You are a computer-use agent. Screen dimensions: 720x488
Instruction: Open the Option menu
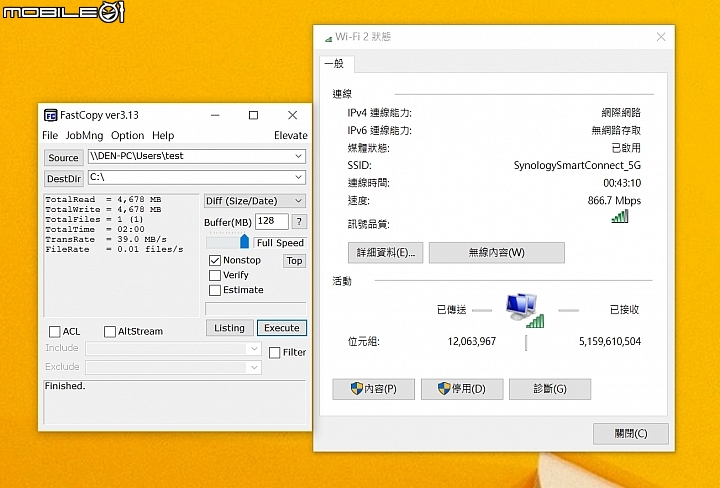pyautogui.click(x=128, y=135)
